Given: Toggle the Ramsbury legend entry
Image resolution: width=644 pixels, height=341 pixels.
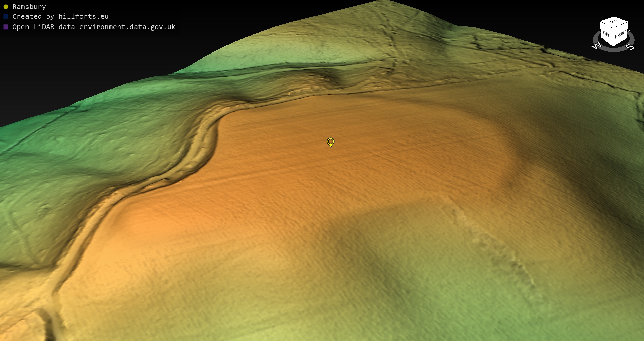Looking at the screenshot, I should [x=29, y=7].
